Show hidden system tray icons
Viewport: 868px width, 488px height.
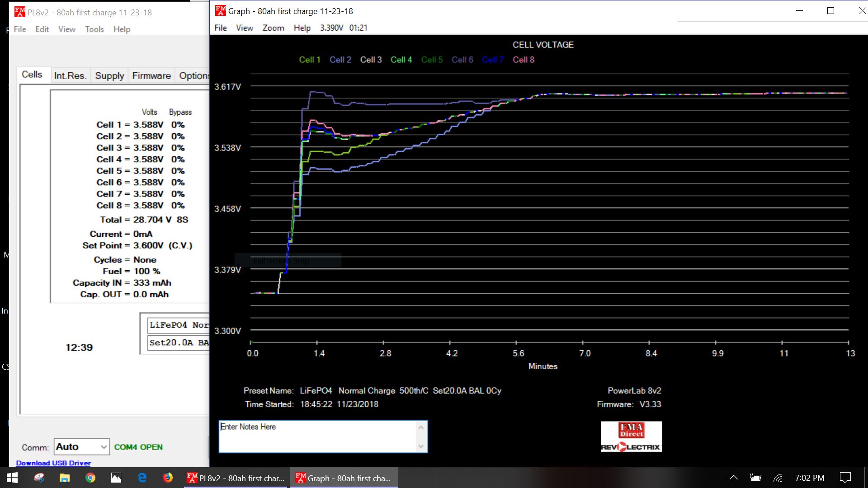(734, 478)
